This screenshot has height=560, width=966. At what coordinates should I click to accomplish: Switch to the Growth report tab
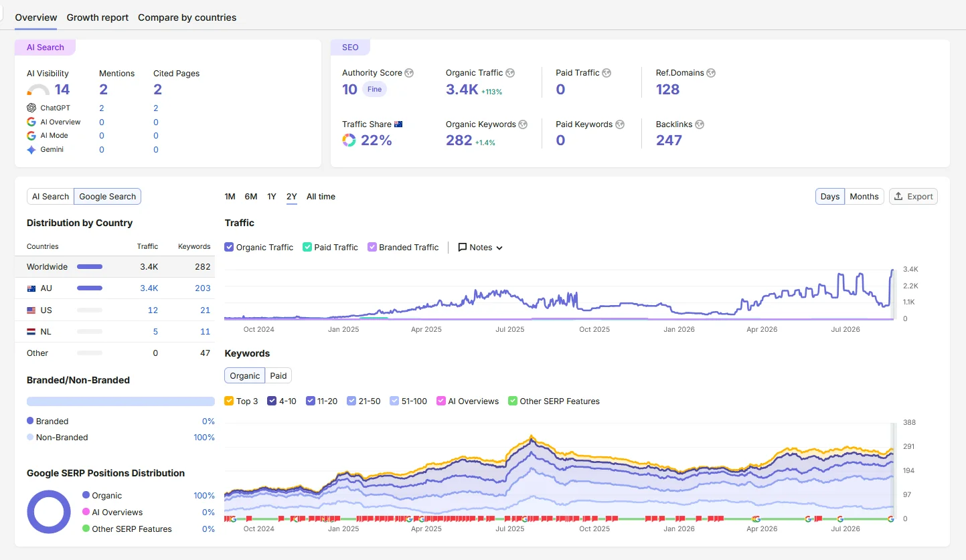(98, 17)
